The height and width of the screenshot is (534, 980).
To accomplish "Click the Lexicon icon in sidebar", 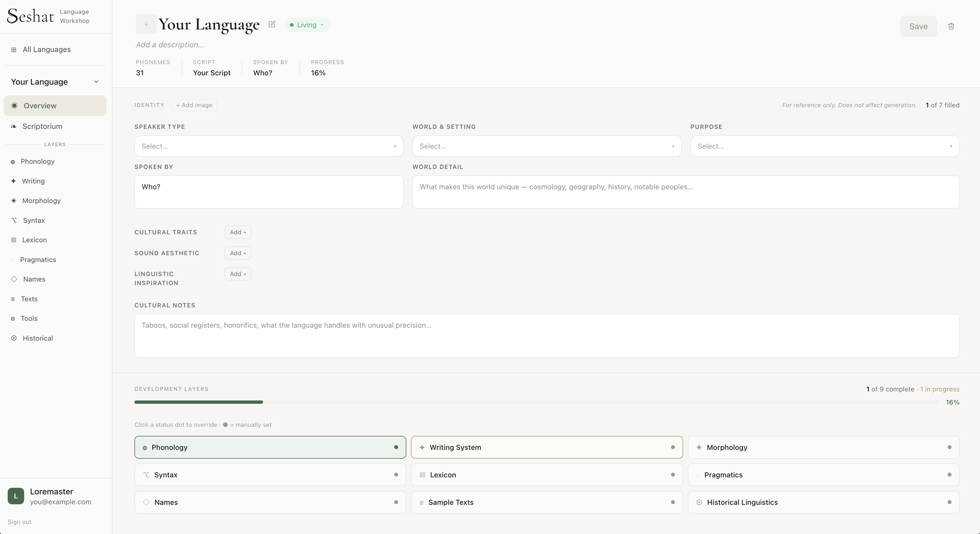I will tap(14, 240).
